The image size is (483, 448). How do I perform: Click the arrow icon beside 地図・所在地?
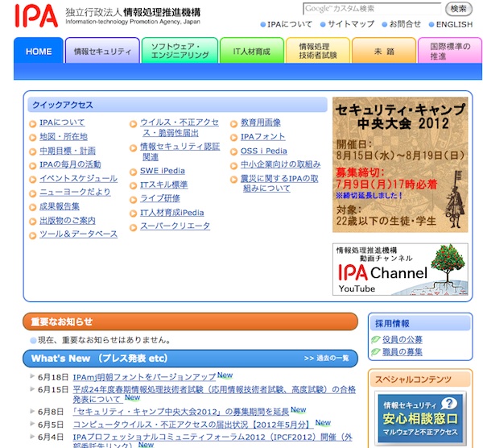tap(33, 137)
